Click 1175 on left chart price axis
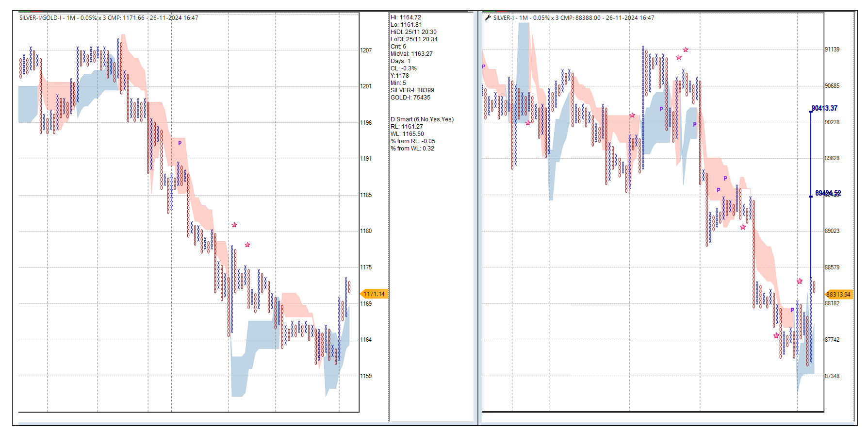 (x=366, y=267)
